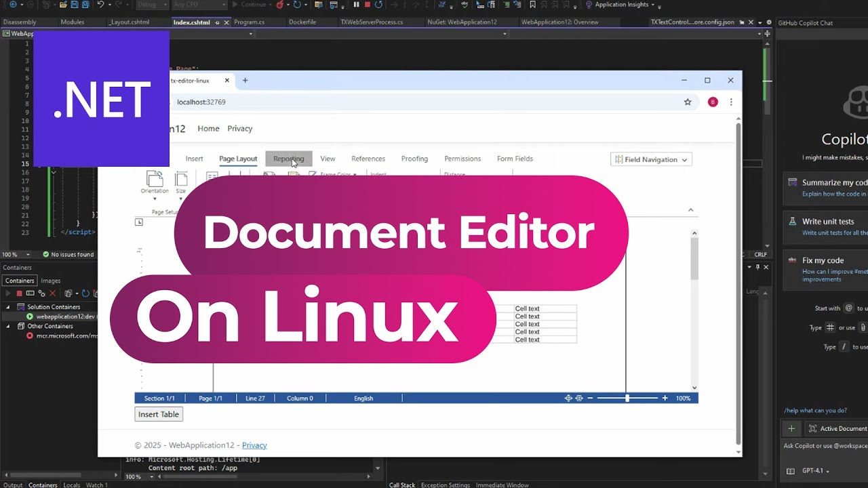Open the GPT-4.1 model selector
The image size is (868, 488).
coord(816,471)
